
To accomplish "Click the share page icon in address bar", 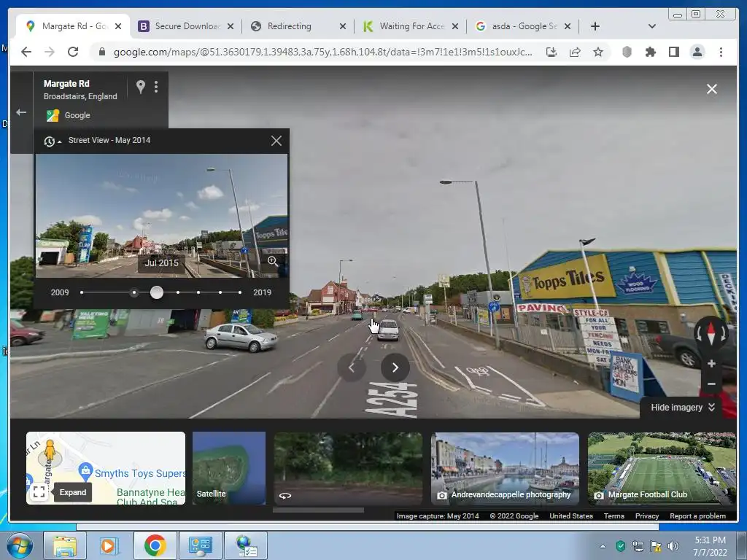I will [575, 52].
